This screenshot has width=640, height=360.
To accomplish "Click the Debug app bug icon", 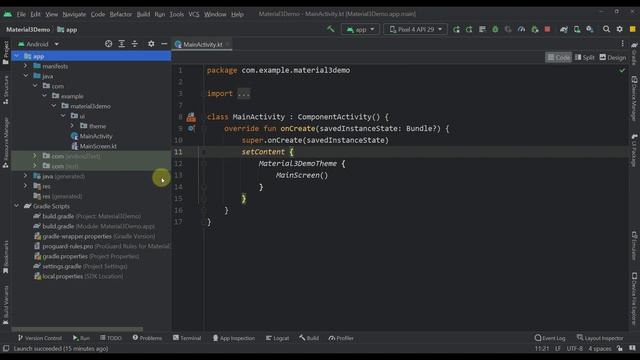I will tap(495, 29).
